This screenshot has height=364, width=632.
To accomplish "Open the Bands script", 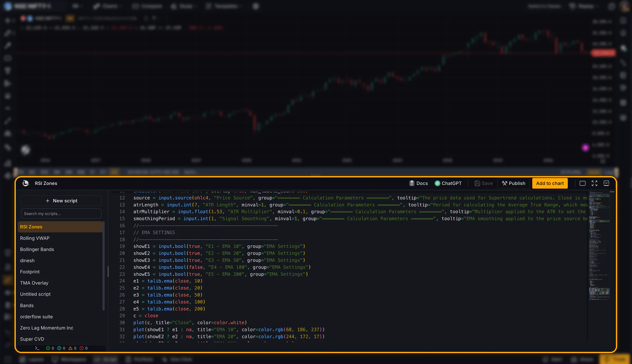I will pyautogui.click(x=60, y=306).
